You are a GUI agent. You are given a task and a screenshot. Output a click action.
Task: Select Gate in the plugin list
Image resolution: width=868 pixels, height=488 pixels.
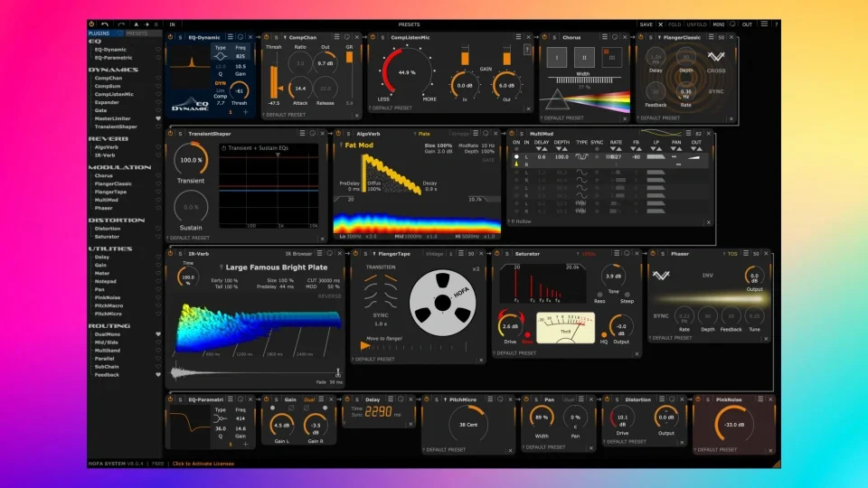tap(100, 110)
